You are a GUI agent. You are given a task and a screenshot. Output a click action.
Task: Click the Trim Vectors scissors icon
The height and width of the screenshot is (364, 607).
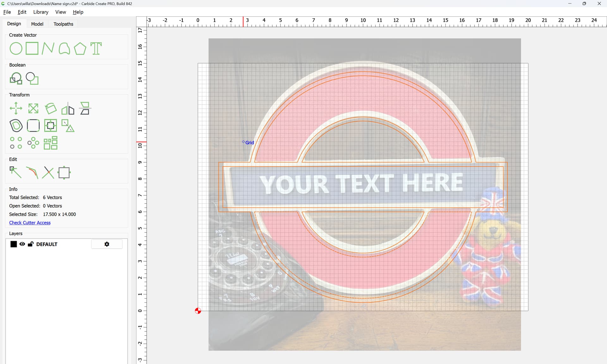(48, 173)
